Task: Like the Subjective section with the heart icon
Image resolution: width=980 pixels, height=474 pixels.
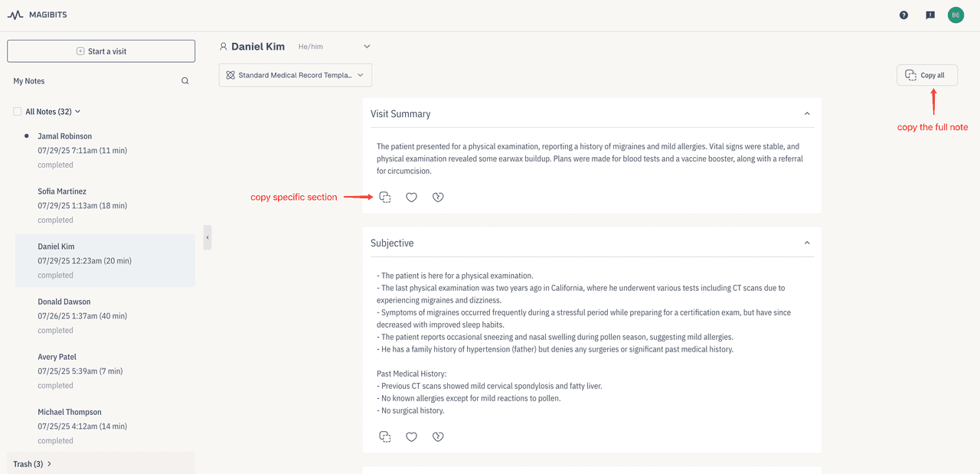Action: (411, 437)
